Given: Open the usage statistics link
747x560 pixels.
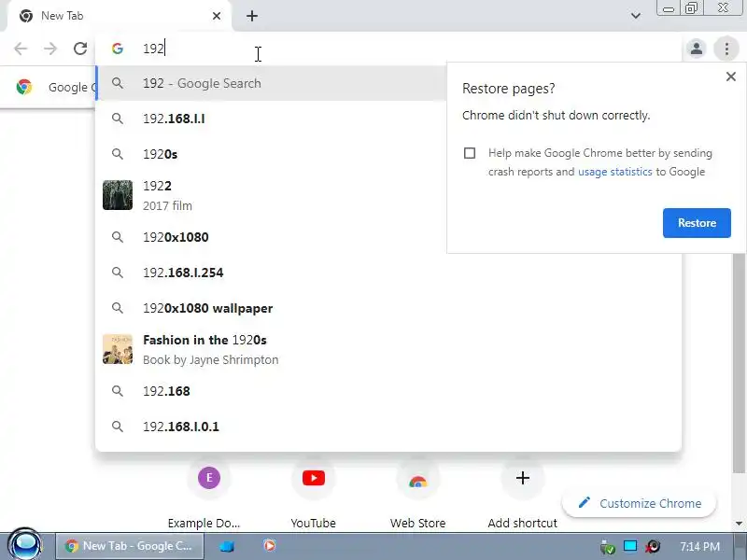Looking at the screenshot, I should click(614, 172).
